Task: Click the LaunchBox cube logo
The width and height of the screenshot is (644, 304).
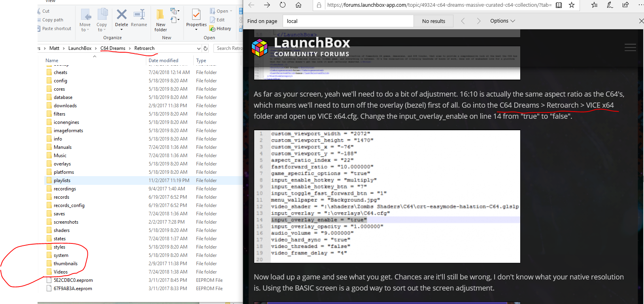Action: [260, 48]
